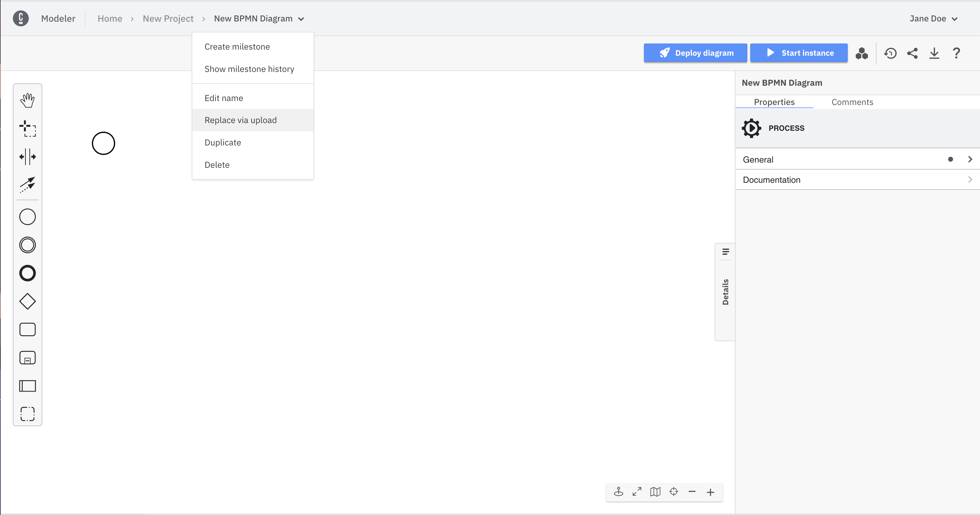The height and width of the screenshot is (515, 980).
Task: Select Create milestone in the menu
Action: (x=237, y=47)
